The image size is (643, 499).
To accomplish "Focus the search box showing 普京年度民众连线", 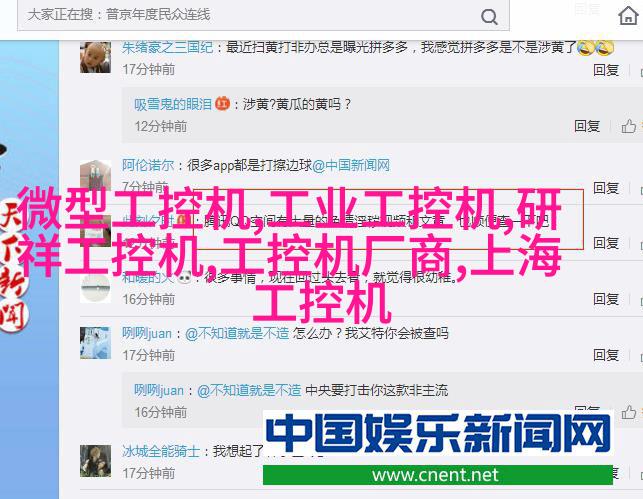I will click(x=263, y=15).
